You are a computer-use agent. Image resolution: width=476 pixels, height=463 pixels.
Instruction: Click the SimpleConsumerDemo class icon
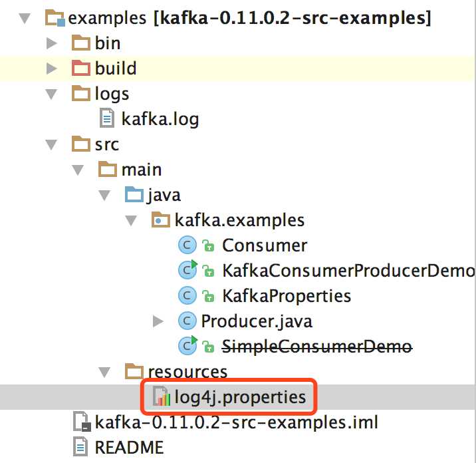click(x=188, y=346)
